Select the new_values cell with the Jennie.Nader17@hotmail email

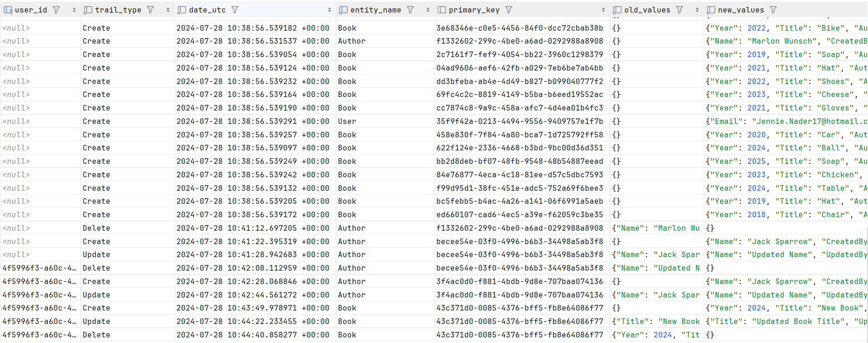pos(786,121)
